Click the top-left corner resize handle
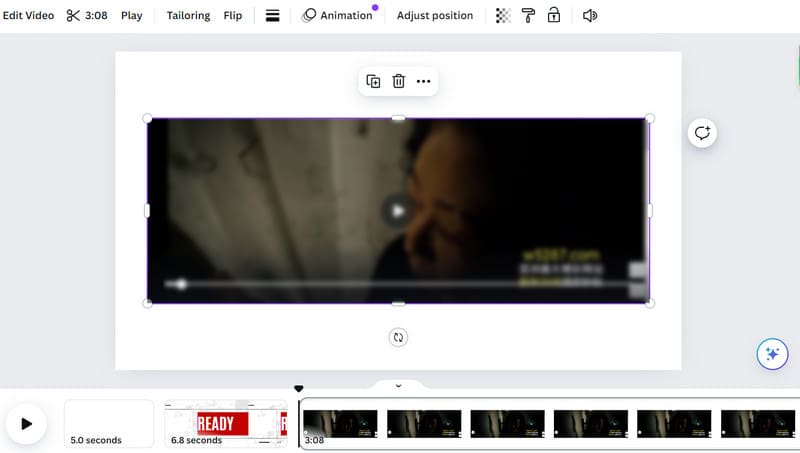This screenshot has height=453, width=800. point(147,118)
